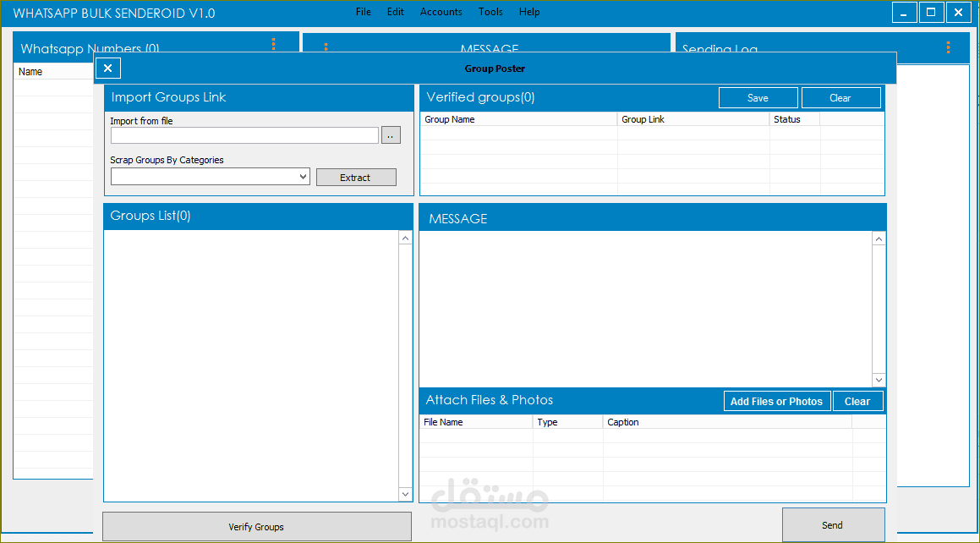Screen dimensions: 980x543
Task: Open the Tools menu
Action: pos(490,12)
